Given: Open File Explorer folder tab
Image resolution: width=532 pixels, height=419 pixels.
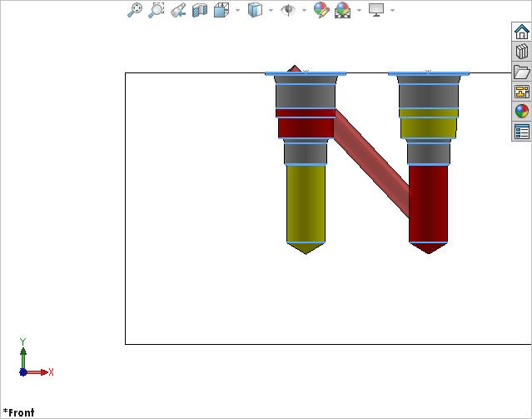Looking at the screenshot, I should click(x=521, y=72).
